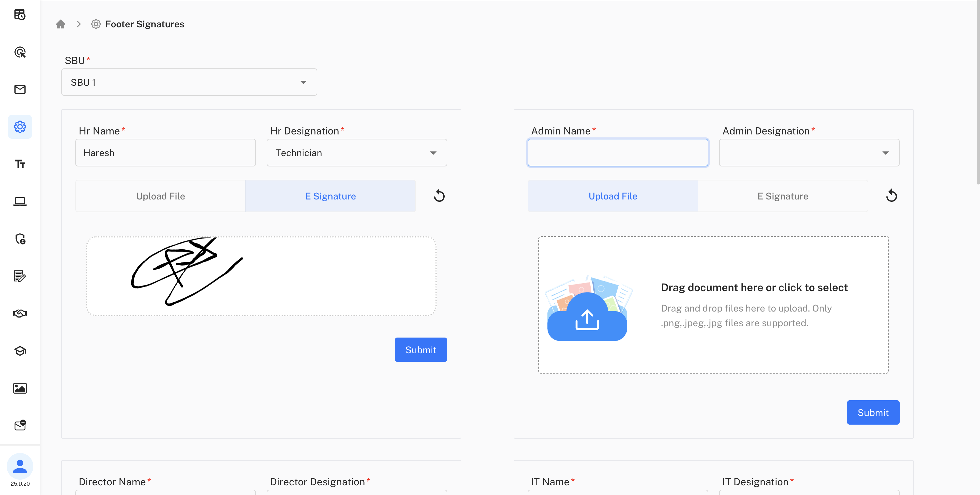The width and height of the screenshot is (980, 495).
Task: Open the laptop devices section in sidebar
Action: (20, 201)
